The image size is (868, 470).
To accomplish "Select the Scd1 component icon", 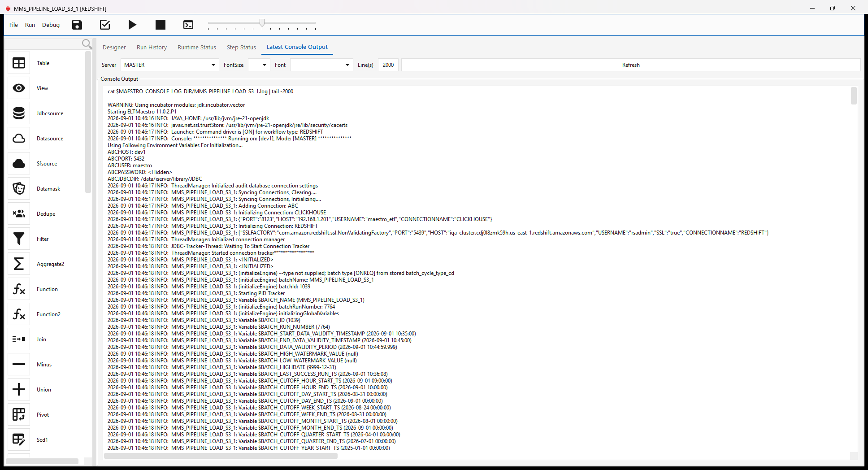I will (x=19, y=440).
